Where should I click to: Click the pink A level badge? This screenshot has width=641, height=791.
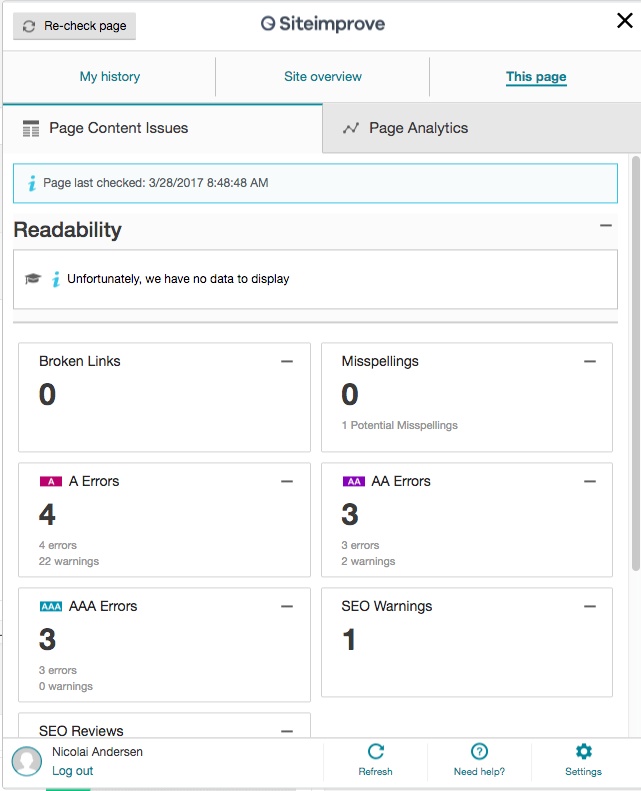pos(51,481)
